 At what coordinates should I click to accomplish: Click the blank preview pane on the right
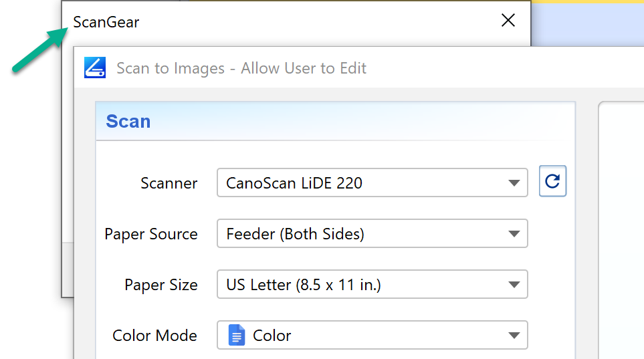pyautogui.click(x=622, y=234)
